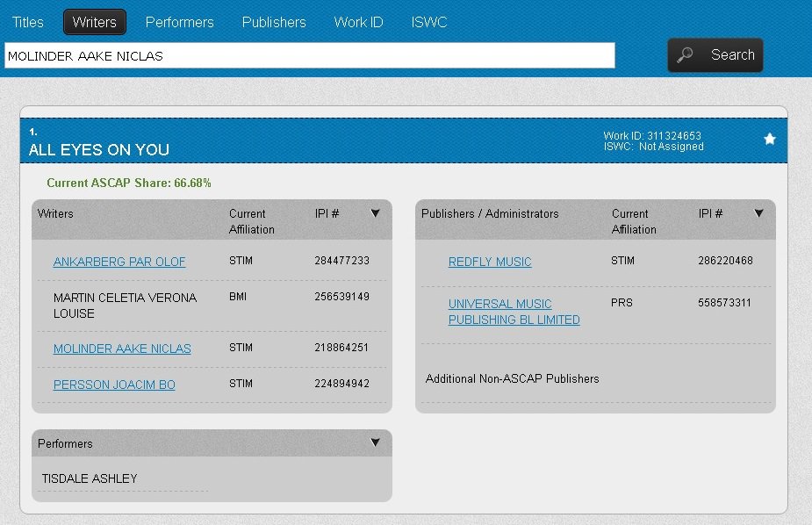Select publisher IPI number 286220468

(x=725, y=261)
